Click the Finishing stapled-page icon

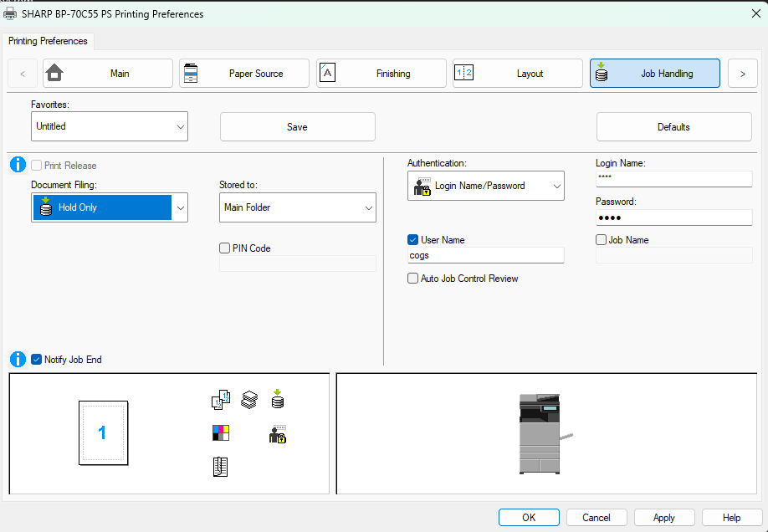pos(327,73)
